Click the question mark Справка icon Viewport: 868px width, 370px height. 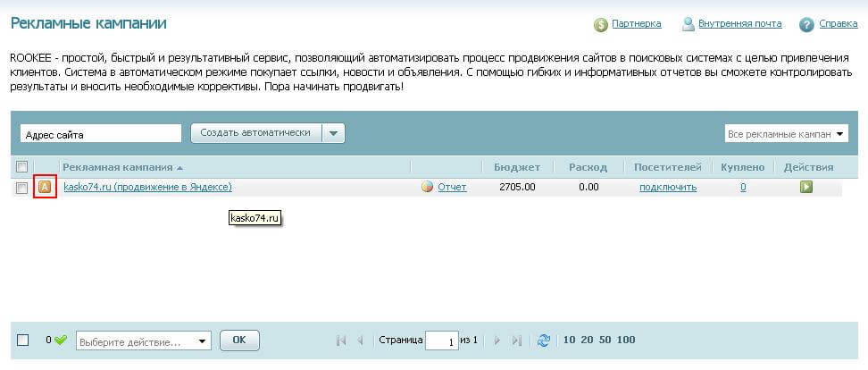click(806, 24)
